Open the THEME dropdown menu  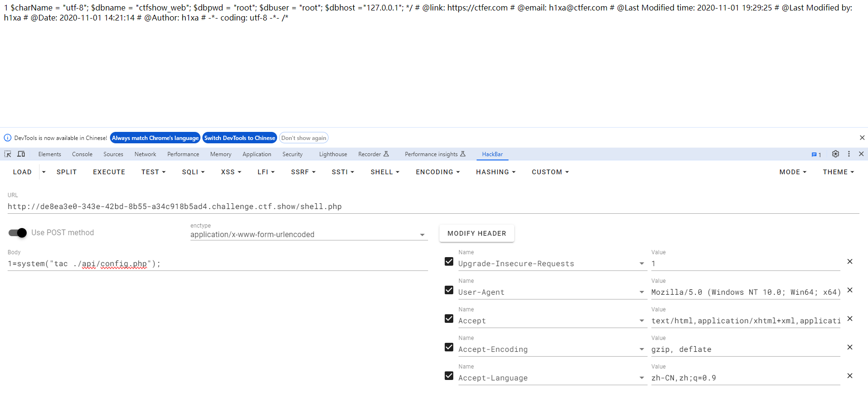[838, 172]
